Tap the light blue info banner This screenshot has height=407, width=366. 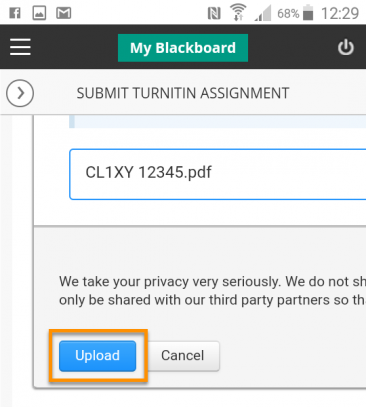pos(217,121)
